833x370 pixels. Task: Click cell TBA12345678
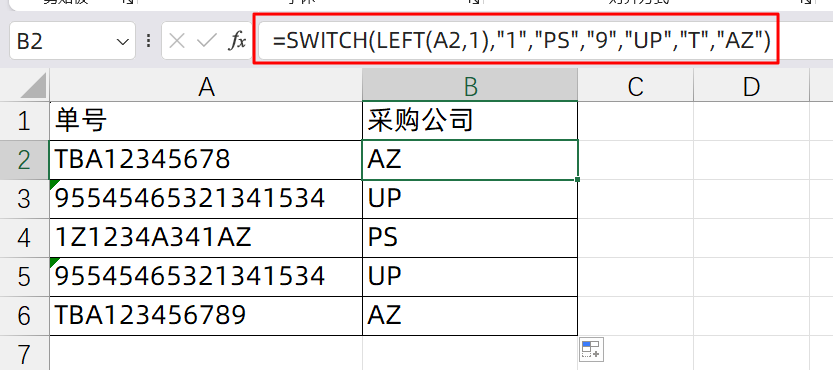[x=206, y=160]
